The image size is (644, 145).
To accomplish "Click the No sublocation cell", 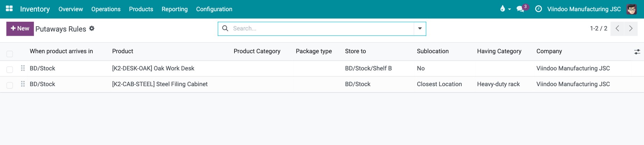I will (x=421, y=68).
